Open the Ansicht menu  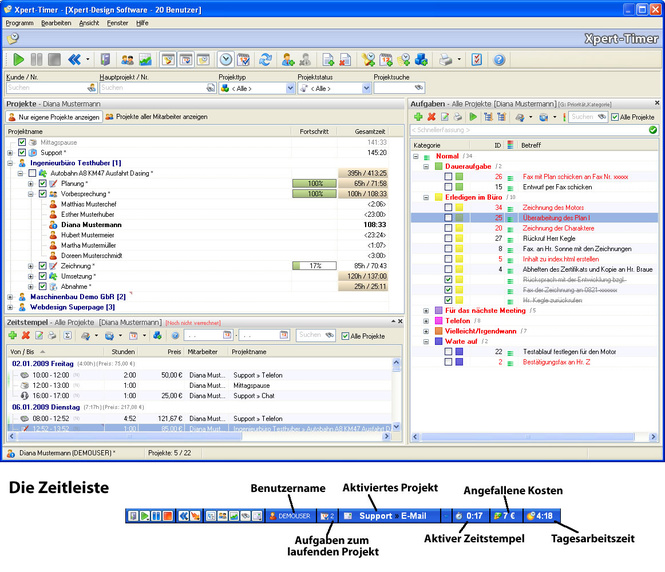point(89,23)
